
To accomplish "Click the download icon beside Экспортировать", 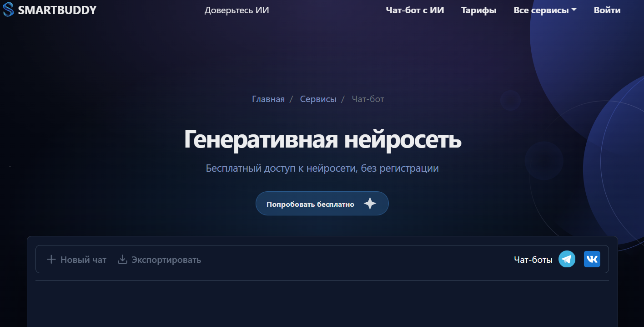I will [x=122, y=260].
